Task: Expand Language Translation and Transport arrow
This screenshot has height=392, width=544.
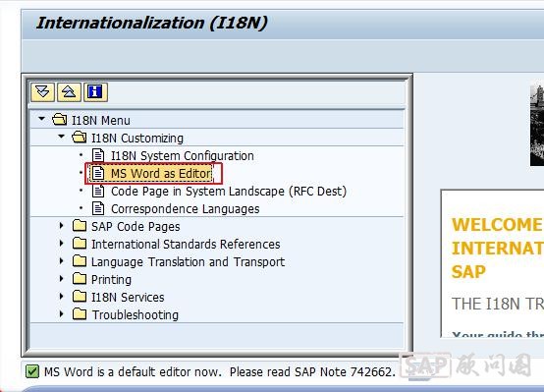Action: pyautogui.click(x=62, y=260)
